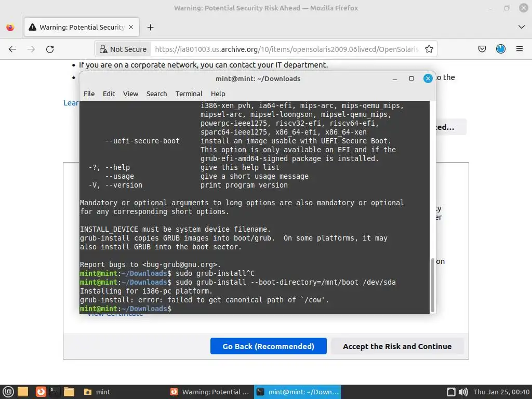Switch to the mint folder window in taskbar

point(97,392)
